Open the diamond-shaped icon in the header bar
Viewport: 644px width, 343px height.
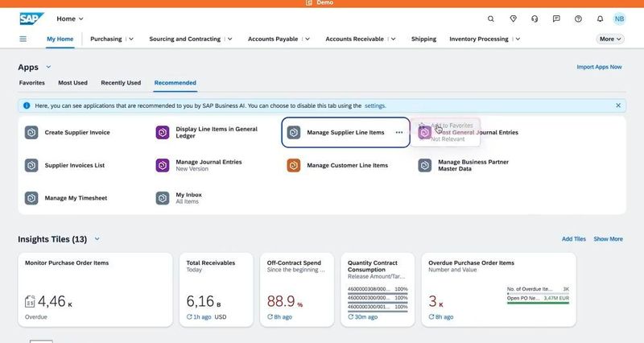click(x=513, y=19)
